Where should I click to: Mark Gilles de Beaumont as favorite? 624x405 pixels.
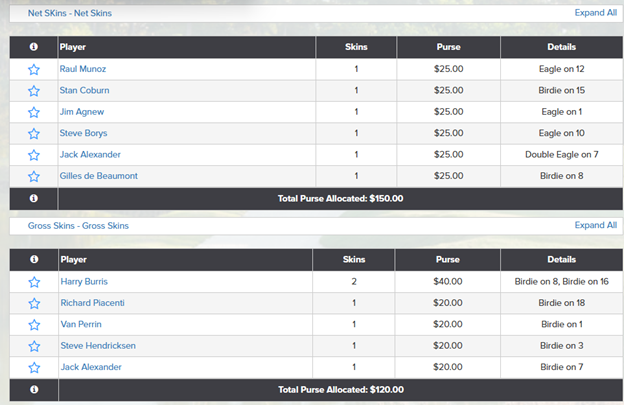(x=34, y=177)
